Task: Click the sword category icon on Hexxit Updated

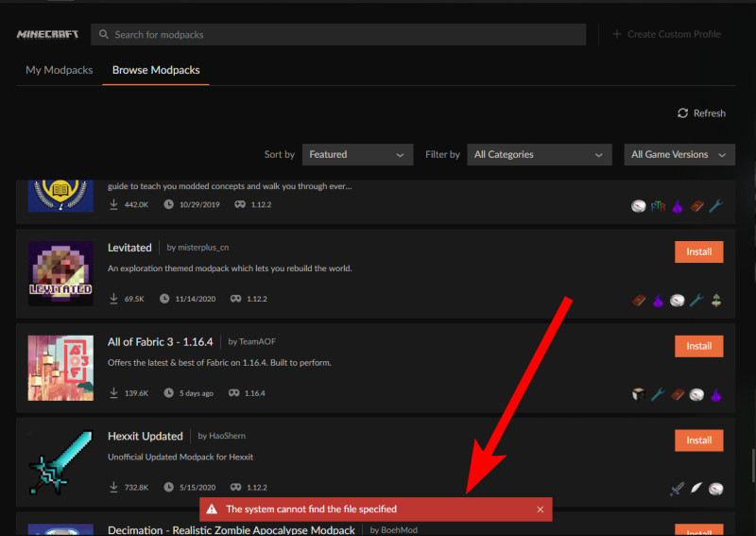Action: 677,489
